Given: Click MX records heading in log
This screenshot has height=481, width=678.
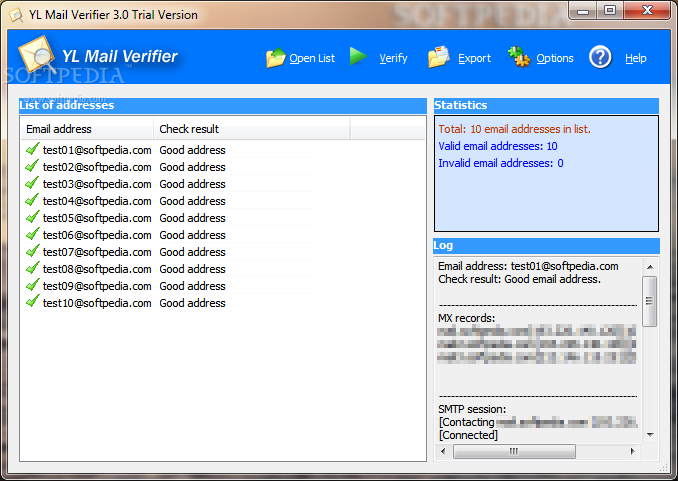Looking at the screenshot, I should [467, 318].
